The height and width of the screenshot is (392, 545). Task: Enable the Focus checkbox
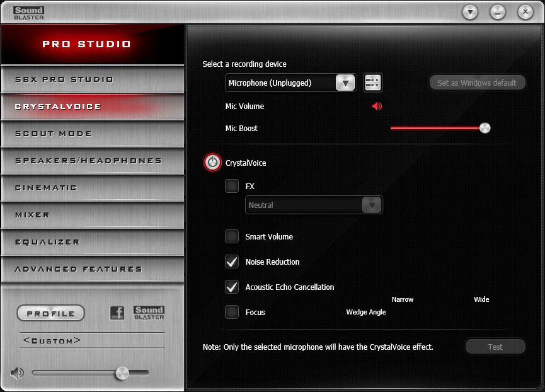pos(232,312)
